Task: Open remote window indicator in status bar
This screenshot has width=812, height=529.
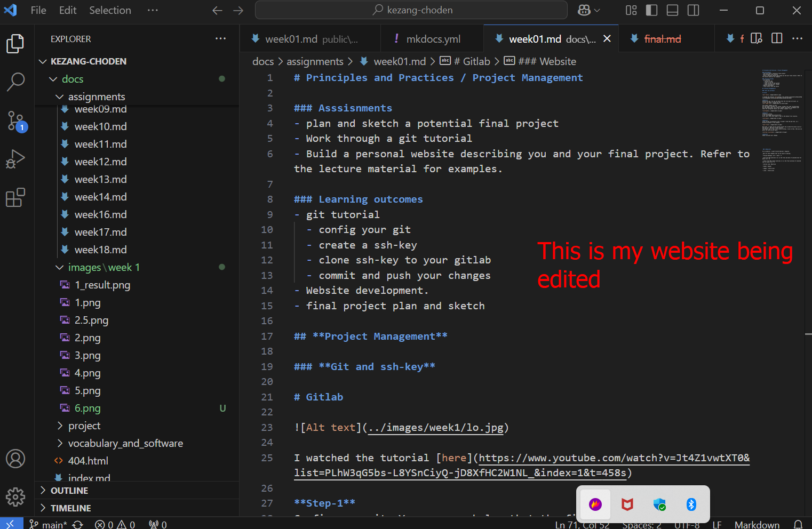Action: click(11, 524)
